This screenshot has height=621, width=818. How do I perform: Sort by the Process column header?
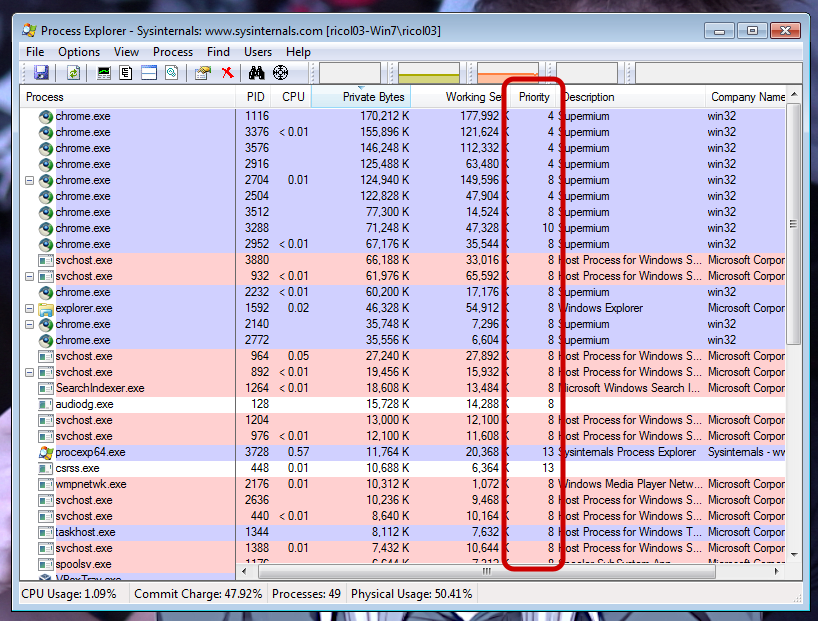coord(127,97)
